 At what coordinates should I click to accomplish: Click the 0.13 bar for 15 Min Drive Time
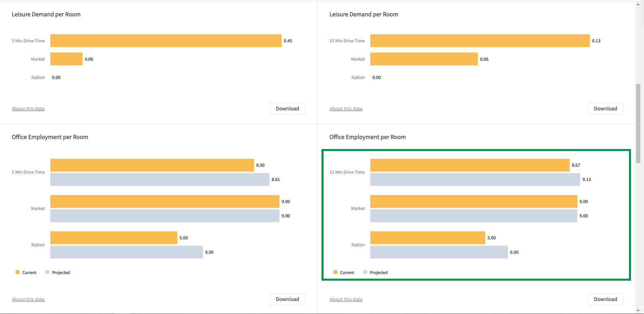pos(480,41)
